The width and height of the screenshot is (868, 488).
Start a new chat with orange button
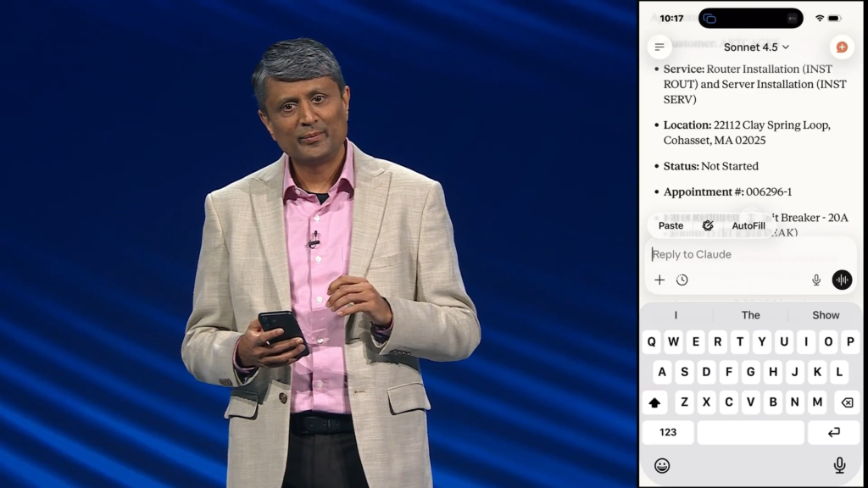coord(841,47)
